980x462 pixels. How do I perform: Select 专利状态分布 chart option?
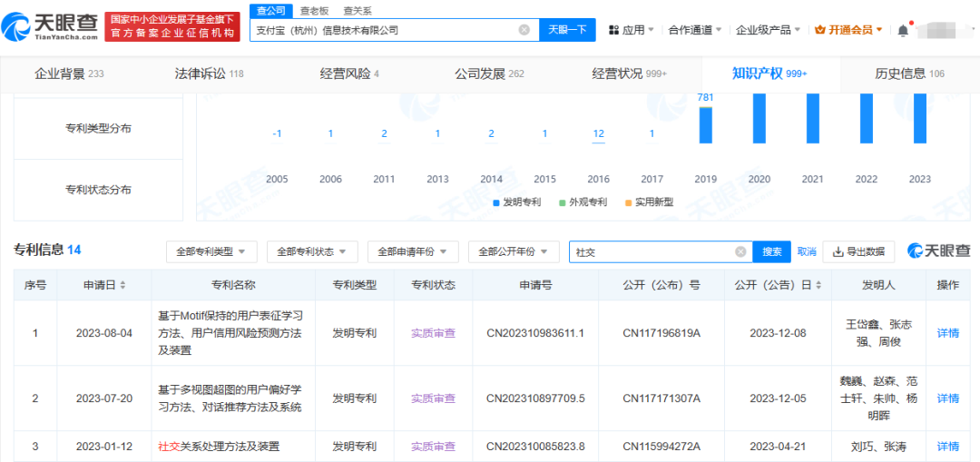pyautogui.click(x=98, y=190)
